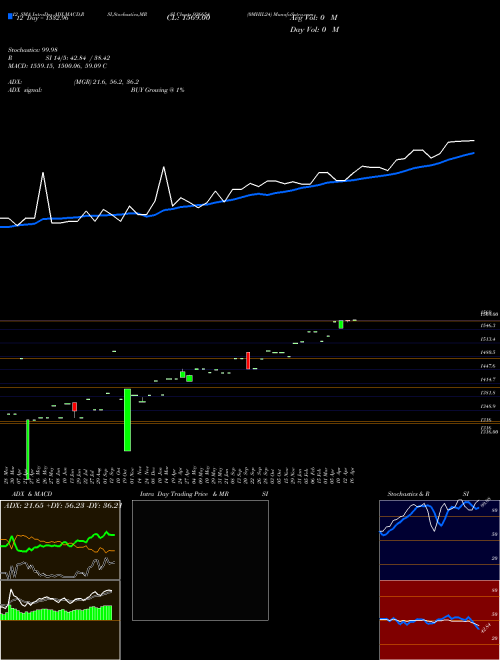Click the blue 12-day SMA legend square

pos(10,16)
